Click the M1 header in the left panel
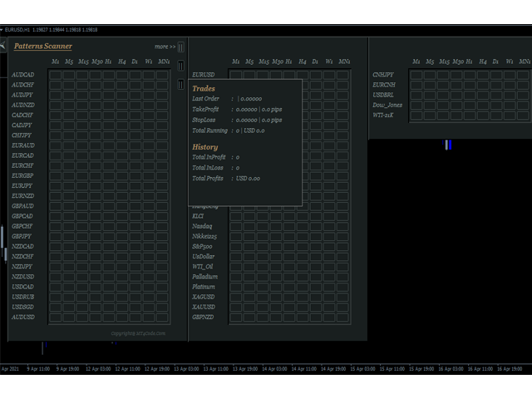The width and height of the screenshot is (532, 399). tap(56, 62)
